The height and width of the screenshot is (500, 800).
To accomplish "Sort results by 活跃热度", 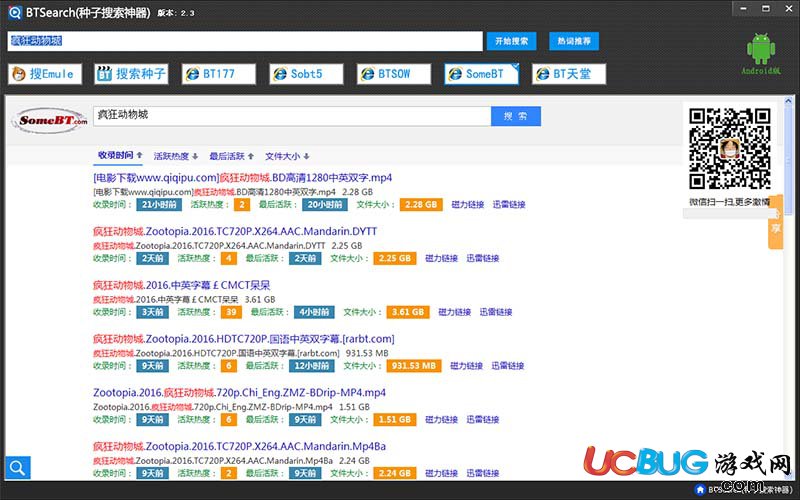I will coord(176,156).
